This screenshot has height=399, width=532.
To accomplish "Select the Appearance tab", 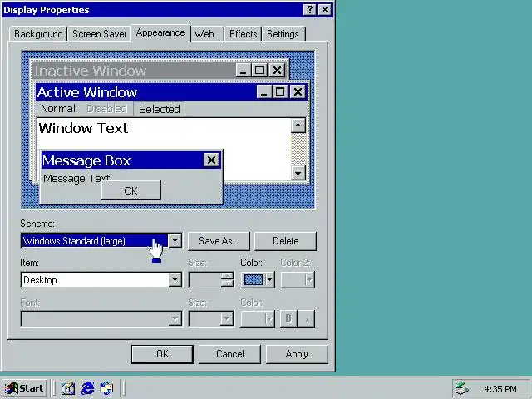I will (160, 33).
